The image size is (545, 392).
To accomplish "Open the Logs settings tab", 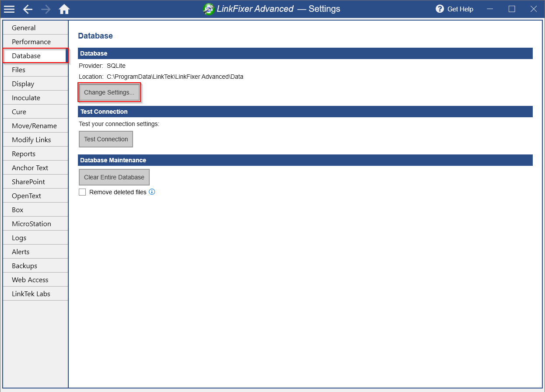I will coord(35,238).
